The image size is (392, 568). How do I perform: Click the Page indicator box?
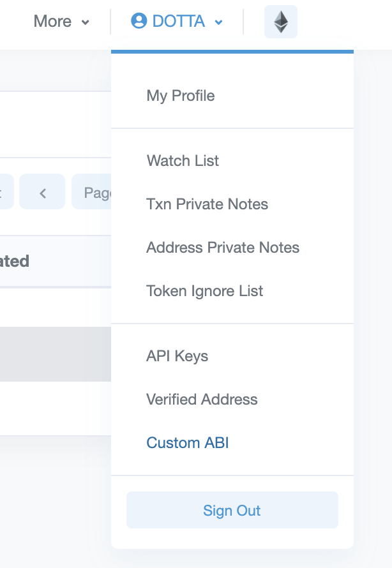click(93, 191)
